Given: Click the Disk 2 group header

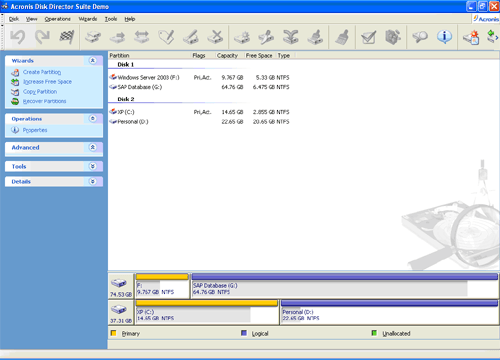Looking at the screenshot, I should tap(126, 99).
